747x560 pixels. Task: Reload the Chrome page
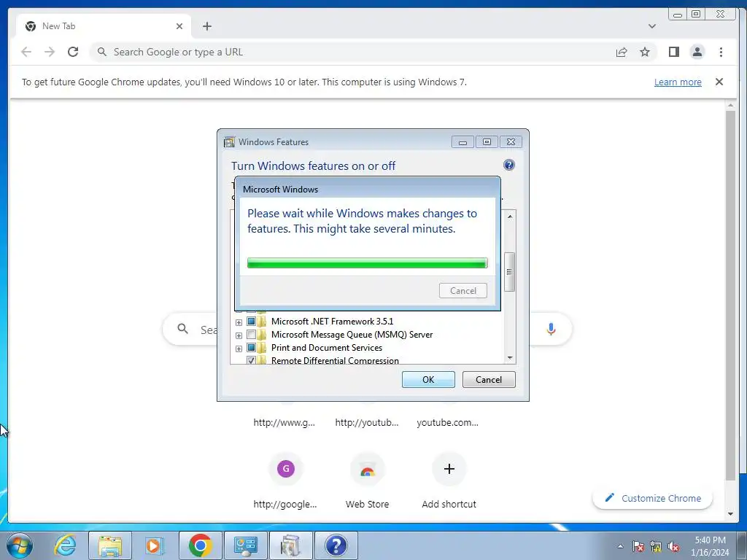click(73, 52)
